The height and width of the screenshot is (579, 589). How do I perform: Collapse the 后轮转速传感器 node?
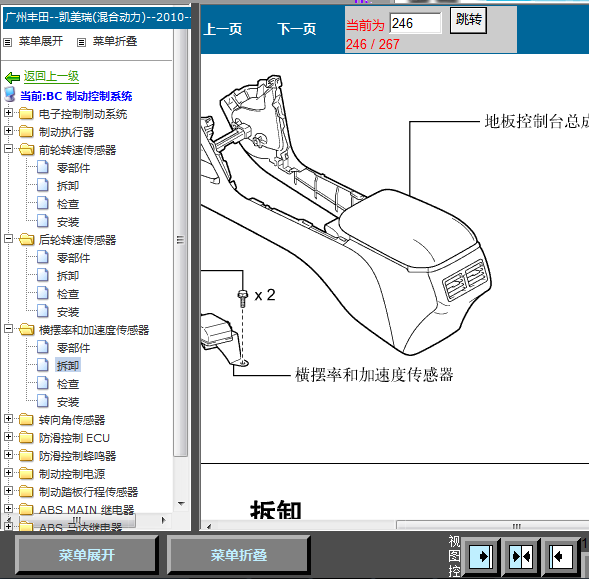(x=8, y=239)
